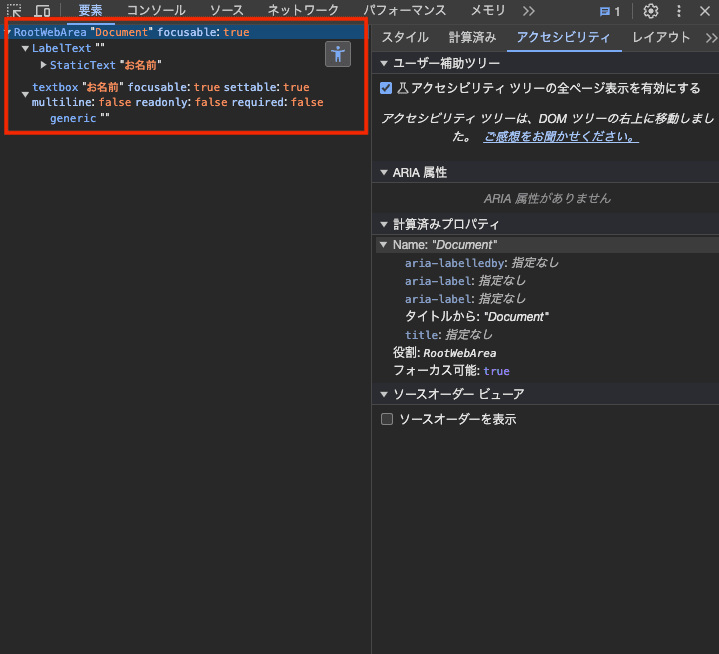719x654 pixels.
Task: Select the textbox お名前 node in tree
Action: coord(54,88)
